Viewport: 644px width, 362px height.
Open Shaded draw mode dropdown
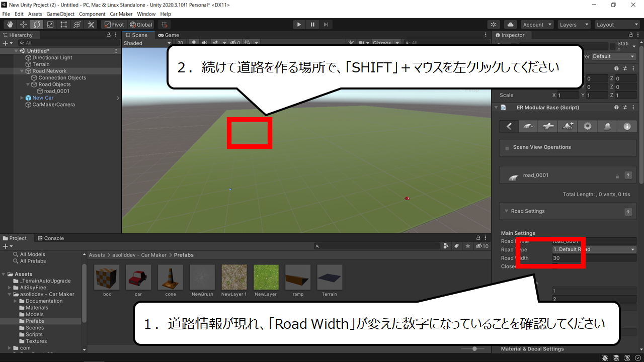click(x=147, y=43)
